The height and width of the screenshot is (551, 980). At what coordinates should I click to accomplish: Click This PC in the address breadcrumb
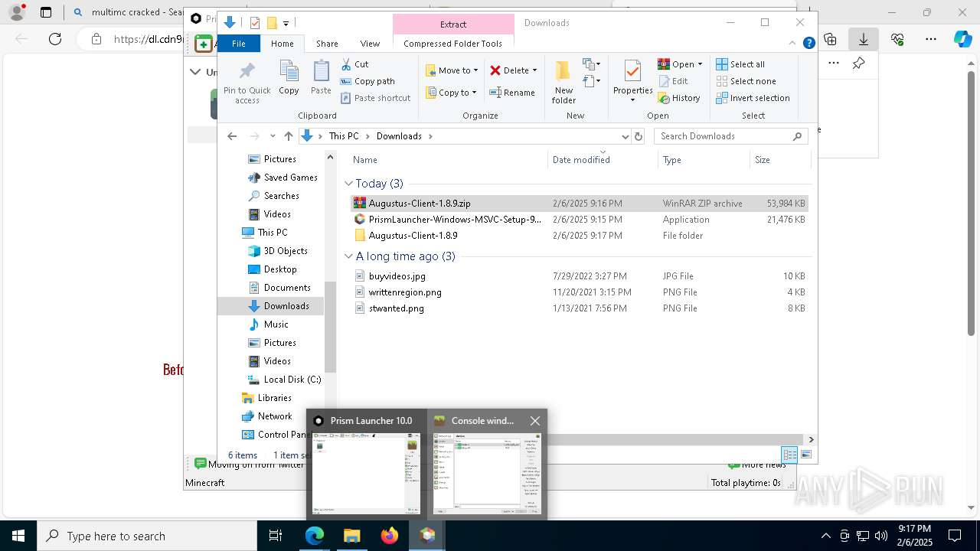(344, 136)
